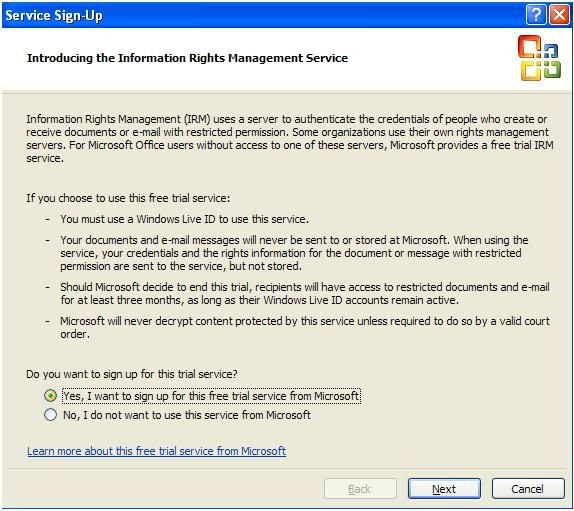Click bullet 'Should Microsoft decide to end this trial'
The height and width of the screenshot is (511, 574).
(305, 294)
